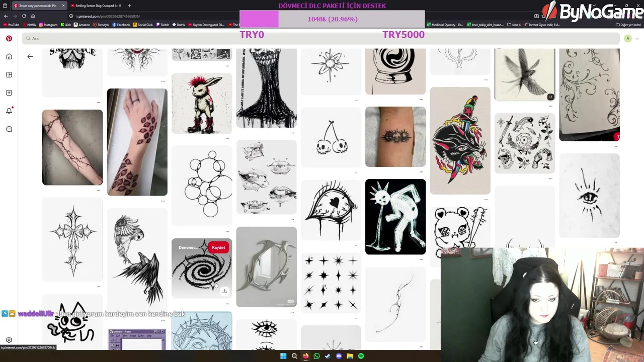Open the Pinterest logo home link
The image size is (644, 362).
pos(9,38)
